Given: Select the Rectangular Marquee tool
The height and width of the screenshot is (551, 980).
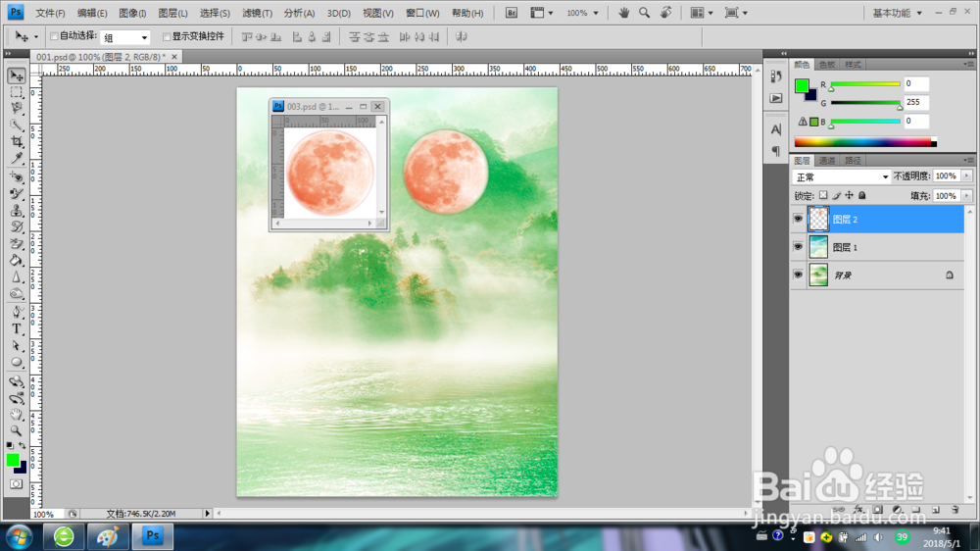Looking at the screenshot, I should coord(17,92).
